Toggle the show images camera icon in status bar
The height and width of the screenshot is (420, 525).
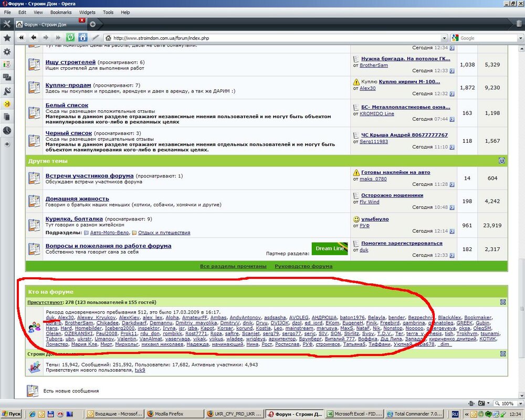tap(481, 403)
